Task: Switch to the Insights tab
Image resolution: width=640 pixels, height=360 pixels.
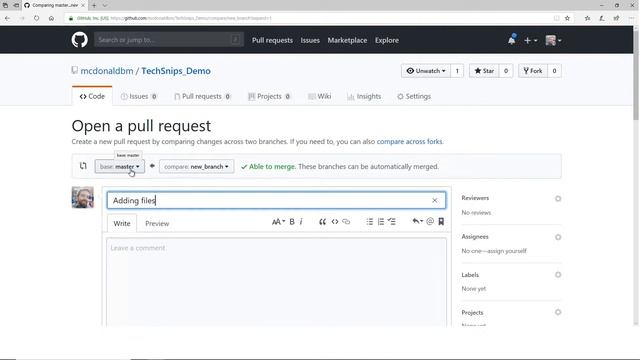Action: pos(364,96)
